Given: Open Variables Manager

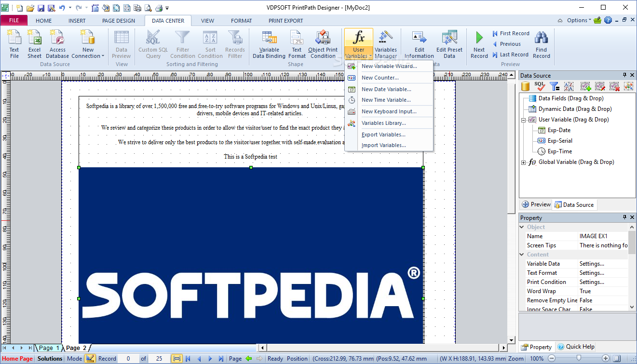Looking at the screenshot, I should [x=386, y=44].
